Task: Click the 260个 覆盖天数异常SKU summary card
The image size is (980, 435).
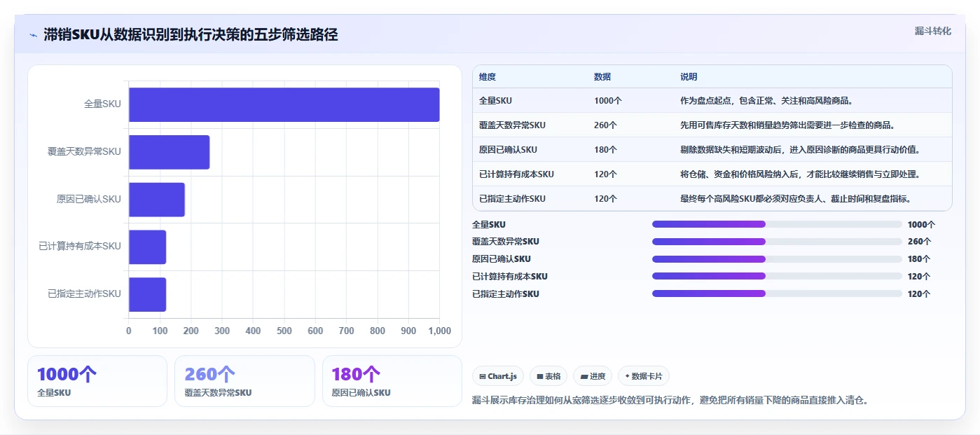Action: tap(244, 381)
